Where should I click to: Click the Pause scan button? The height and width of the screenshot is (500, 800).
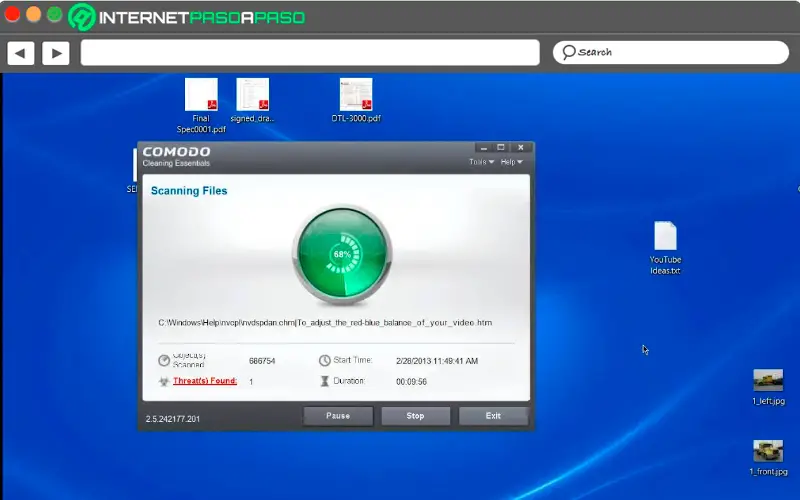[338, 416]
